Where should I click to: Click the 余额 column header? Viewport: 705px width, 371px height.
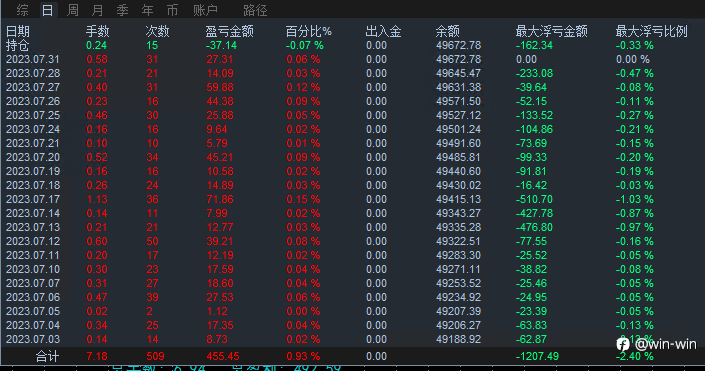(447, 31)
